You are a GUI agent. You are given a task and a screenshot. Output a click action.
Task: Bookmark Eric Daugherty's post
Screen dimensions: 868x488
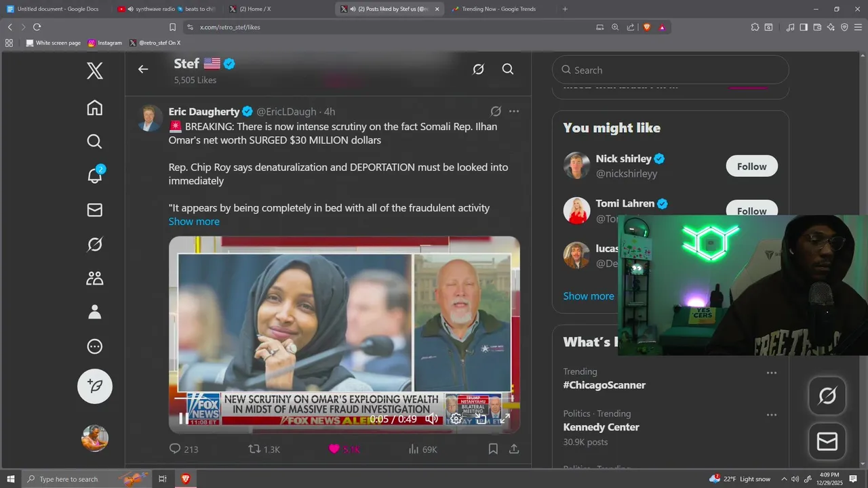tap(493, 449)
